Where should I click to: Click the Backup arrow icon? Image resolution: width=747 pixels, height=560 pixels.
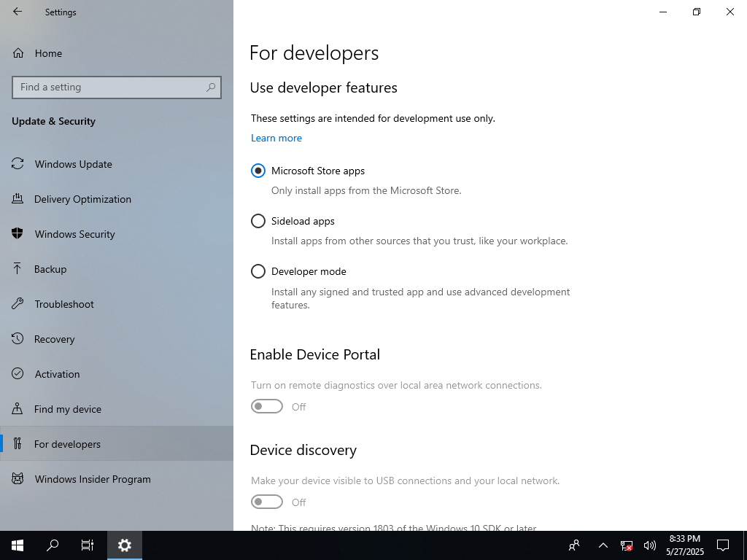18,269
